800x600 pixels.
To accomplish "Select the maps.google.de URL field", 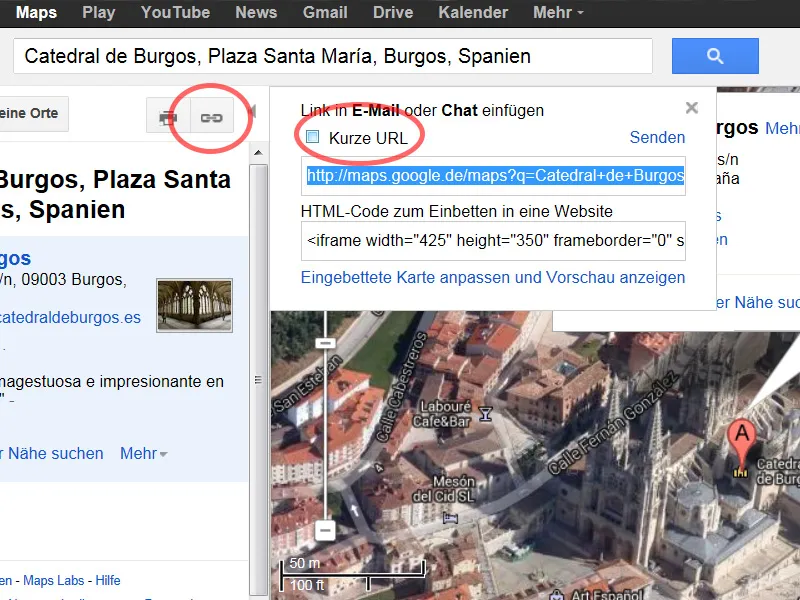I will tap(493, 176).
